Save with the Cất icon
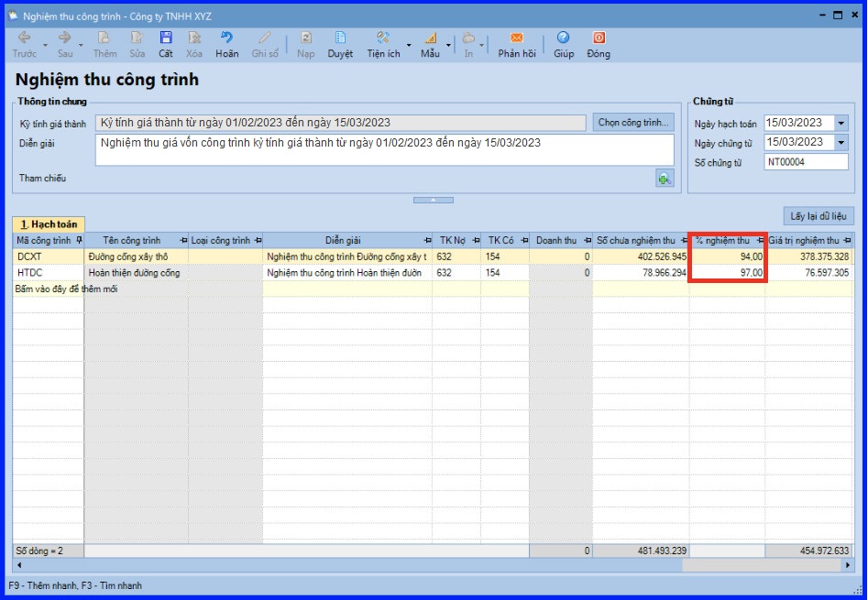The width and height of the screenshot is (868, 600). (166, 38)
